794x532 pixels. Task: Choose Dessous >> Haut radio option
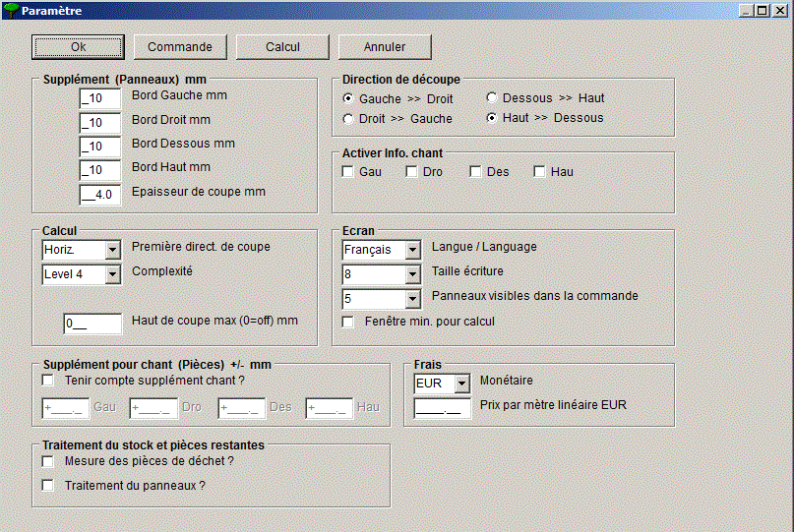pyautogui.click(x=492, y=98)
